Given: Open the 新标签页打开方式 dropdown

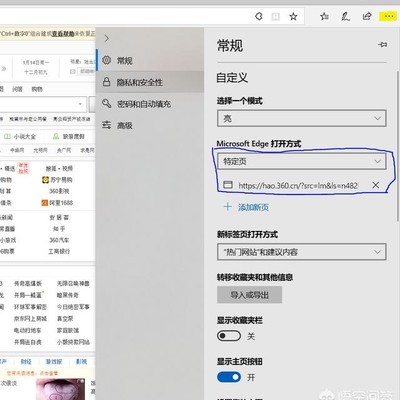Looking at the screenshot, I should pyautogui.click(x=302, y=252).
